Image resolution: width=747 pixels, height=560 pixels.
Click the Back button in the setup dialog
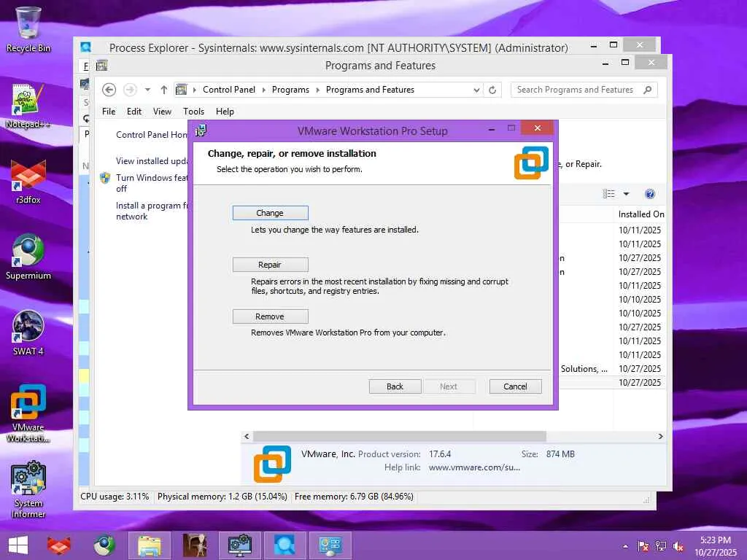395,386
